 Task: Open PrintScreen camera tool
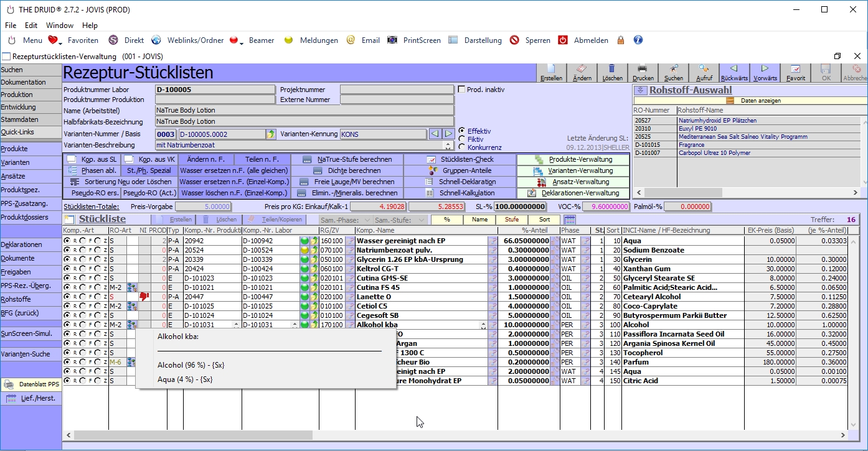pos(392,40)
